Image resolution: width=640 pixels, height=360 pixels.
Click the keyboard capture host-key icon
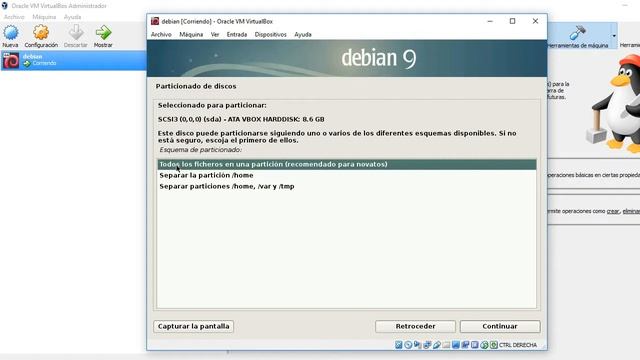click(494, 345)
